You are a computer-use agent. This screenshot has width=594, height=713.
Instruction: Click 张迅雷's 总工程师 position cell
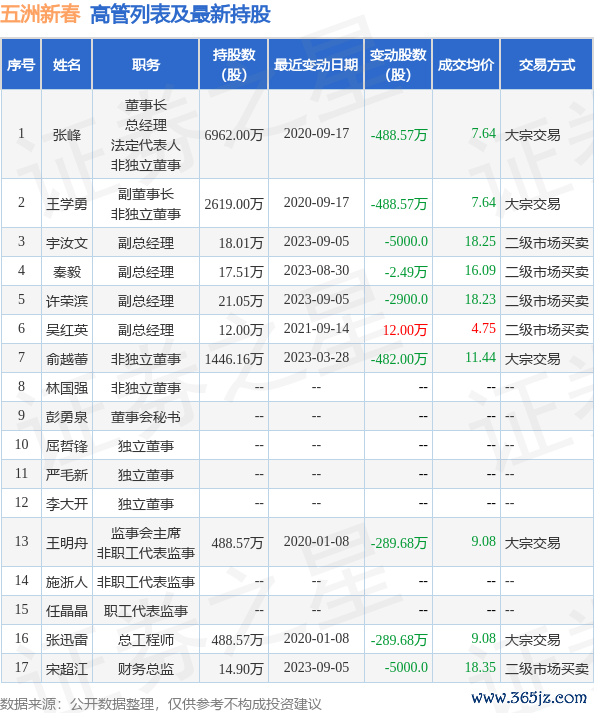click(x=146, y=640)
